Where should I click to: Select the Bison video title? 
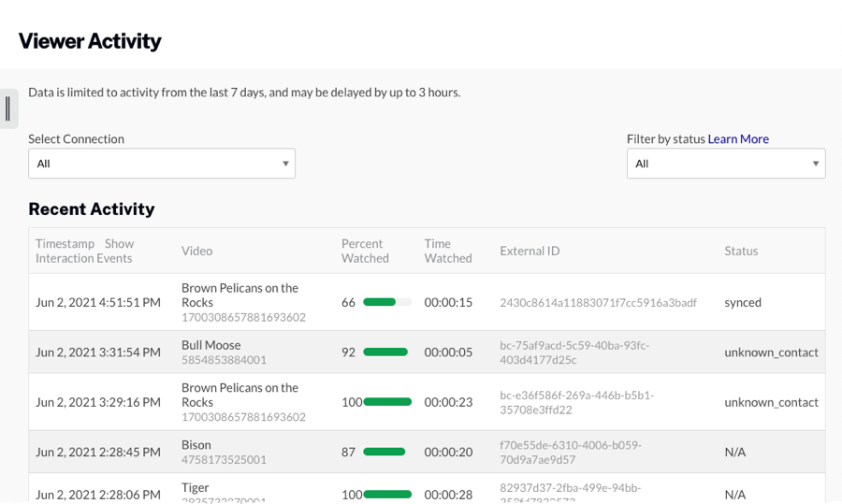tap(196, 445)
